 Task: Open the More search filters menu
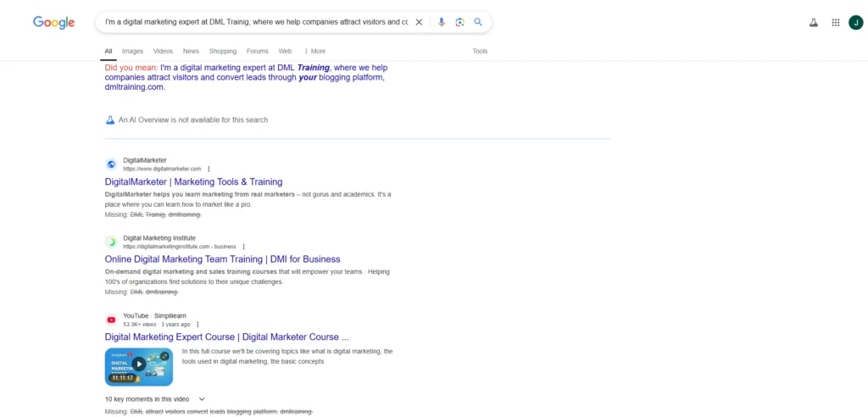(x=314, y=51)
